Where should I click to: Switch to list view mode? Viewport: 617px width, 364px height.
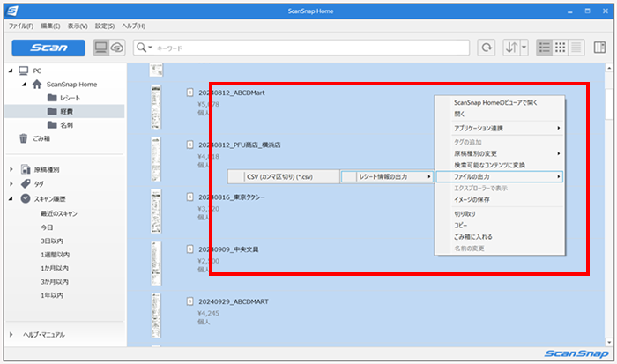click(x=545, y=48)
